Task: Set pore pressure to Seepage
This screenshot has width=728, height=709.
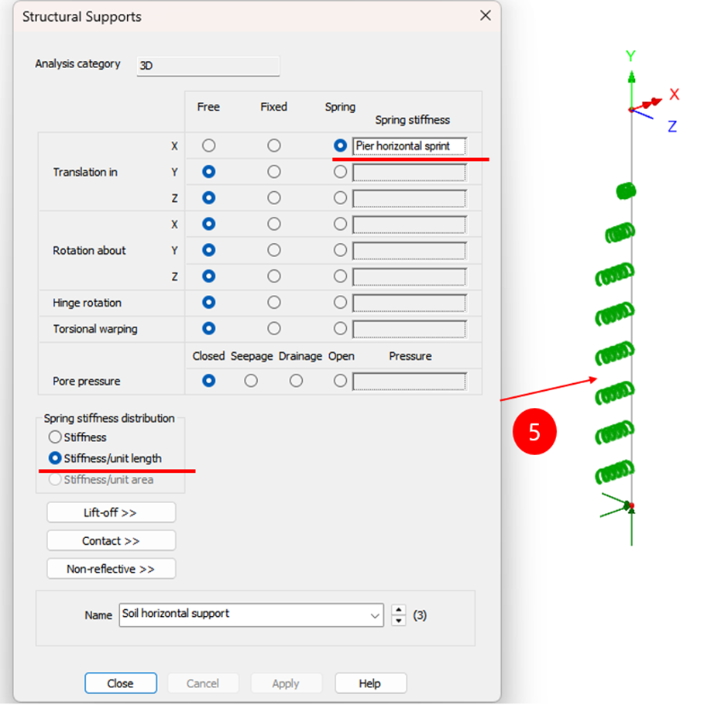Action: pos(251,381)
